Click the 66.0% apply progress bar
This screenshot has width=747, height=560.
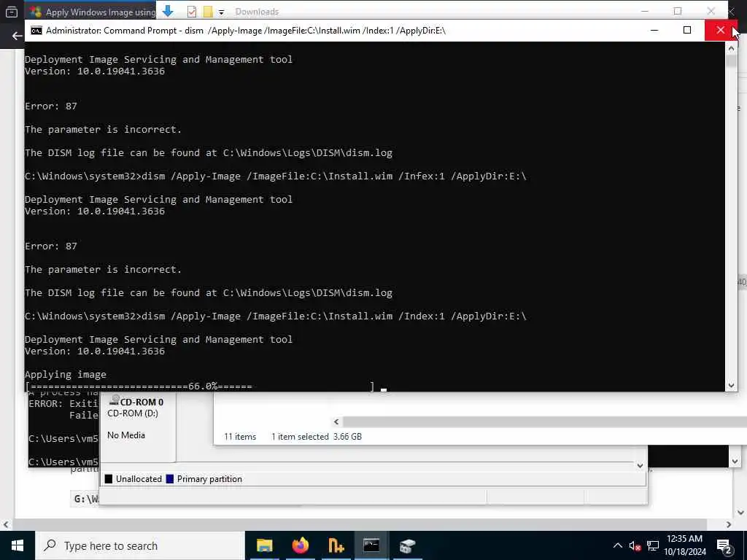click(x=200, y=386)
